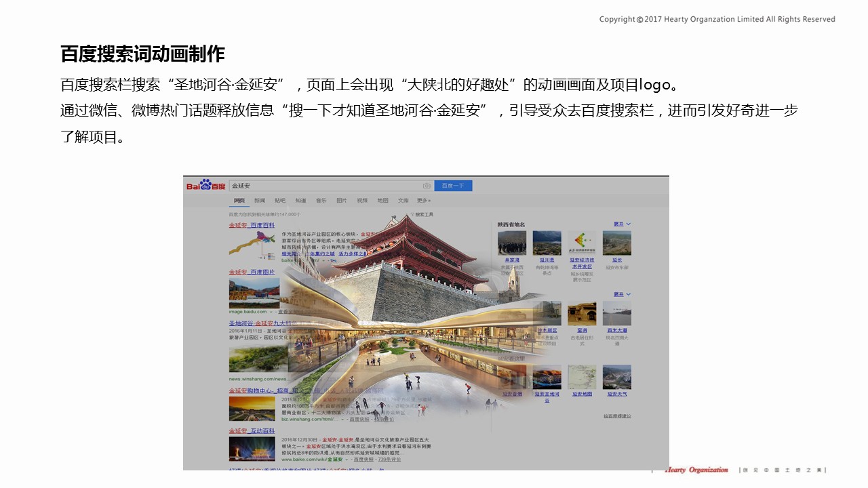Open the 井家湾 link

click(x=511, y=260)
